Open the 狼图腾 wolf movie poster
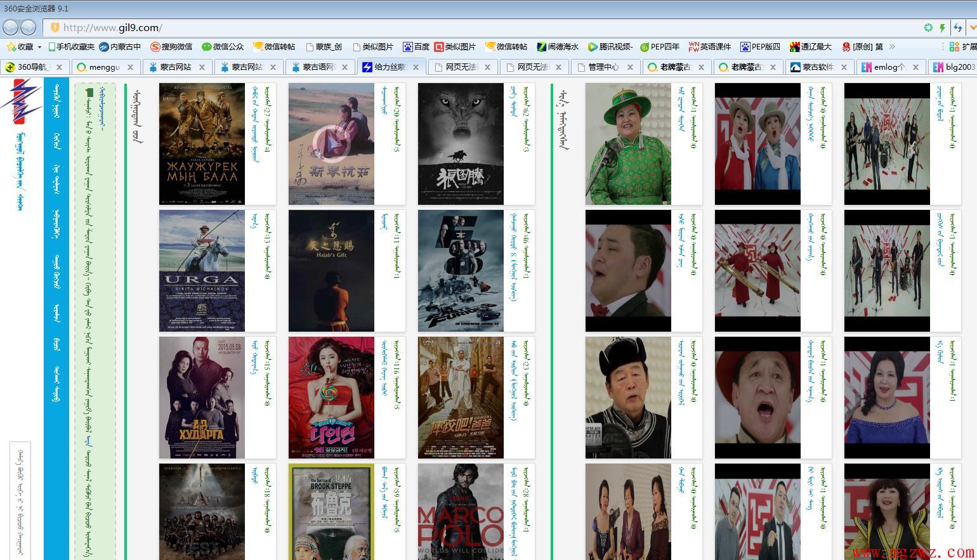The height and width of the screenshot is (560, 977). (461, 144)
